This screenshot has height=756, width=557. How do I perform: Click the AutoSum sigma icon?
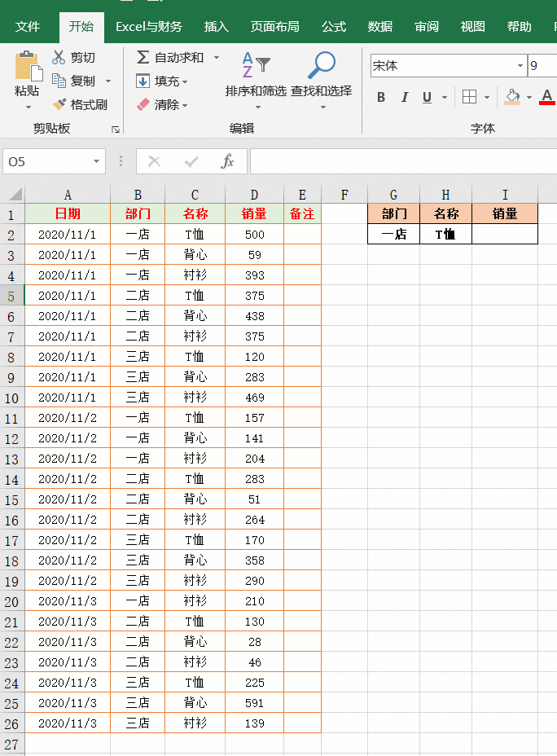pos(143,57)
